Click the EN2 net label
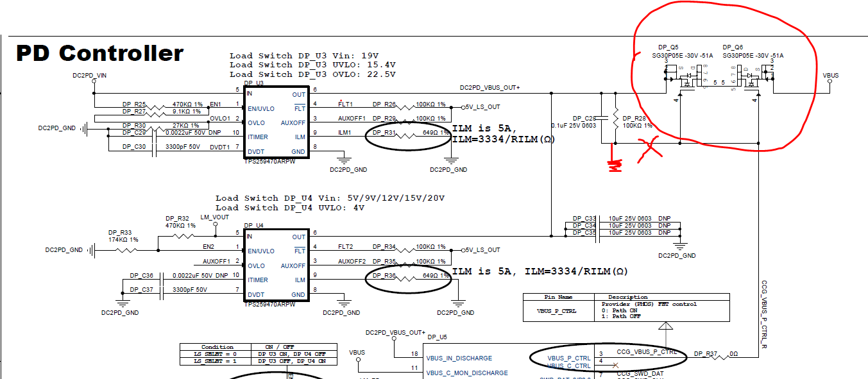 tap(208, 247)
